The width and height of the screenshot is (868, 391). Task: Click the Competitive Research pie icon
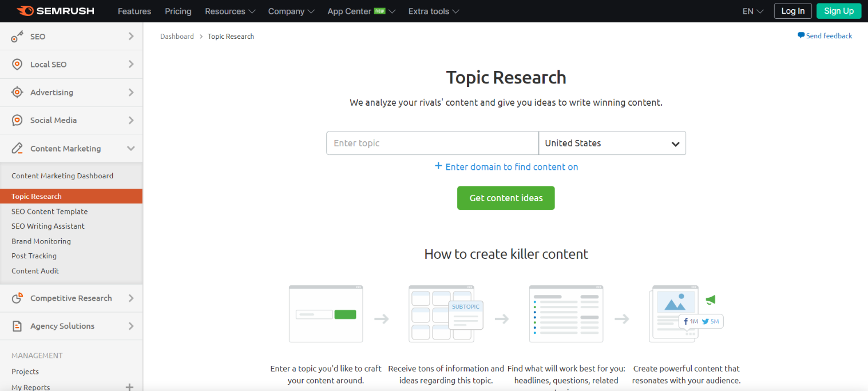(x=17, y=298)
